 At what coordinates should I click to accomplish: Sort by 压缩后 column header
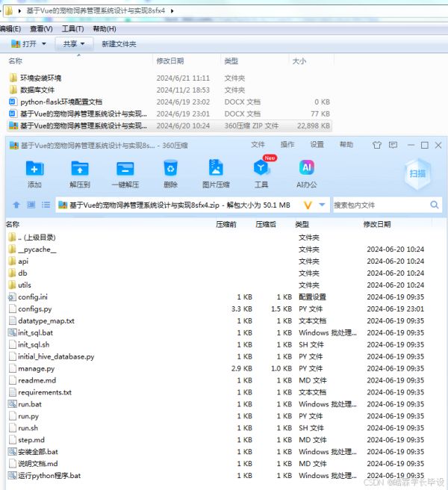[x=266, y=224]
